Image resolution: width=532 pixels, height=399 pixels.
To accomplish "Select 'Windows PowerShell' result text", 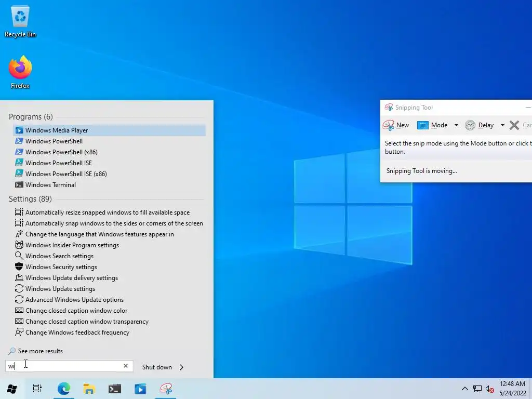I will [54, 141].
